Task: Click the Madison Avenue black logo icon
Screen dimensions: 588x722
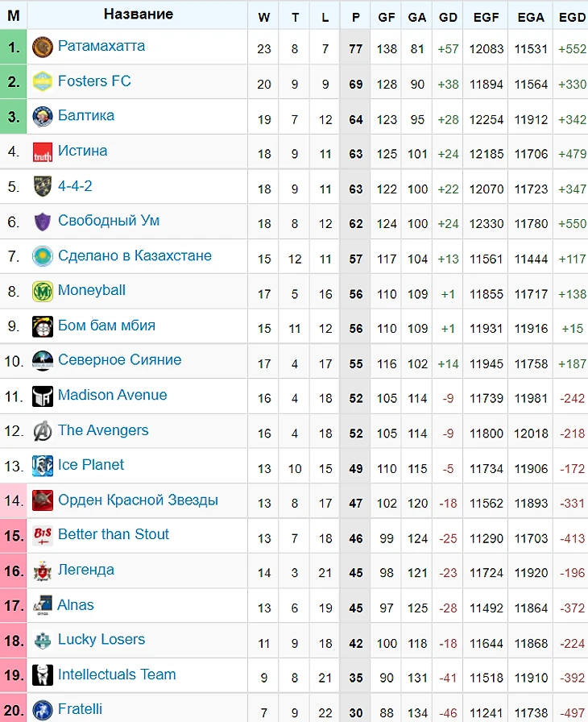Action: pos(43,396)
